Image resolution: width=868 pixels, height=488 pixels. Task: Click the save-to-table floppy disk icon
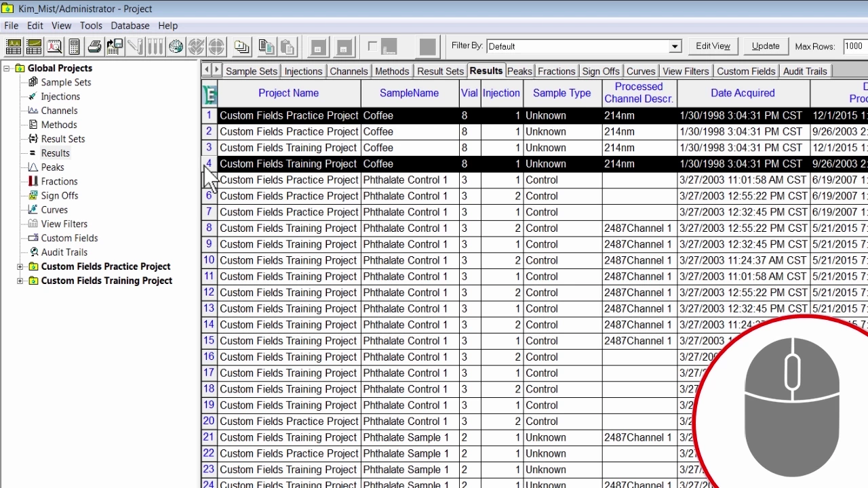[115, 47]
